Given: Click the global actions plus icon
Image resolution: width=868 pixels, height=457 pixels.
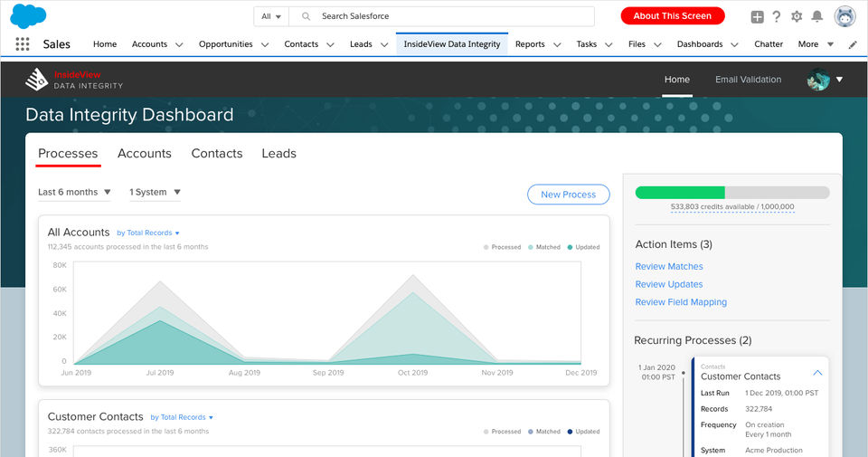Looking at the screenshot, I should [757, 16].
